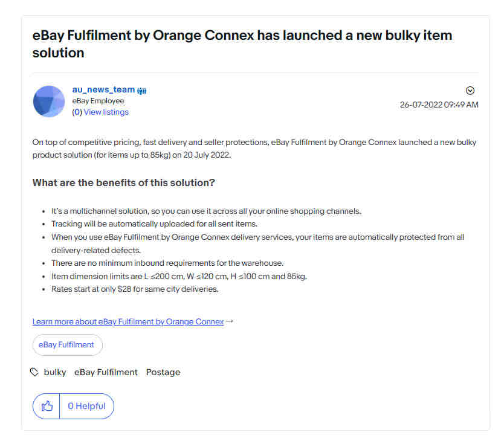Click the eBay Employee rank text

click(x=98, y=101)
